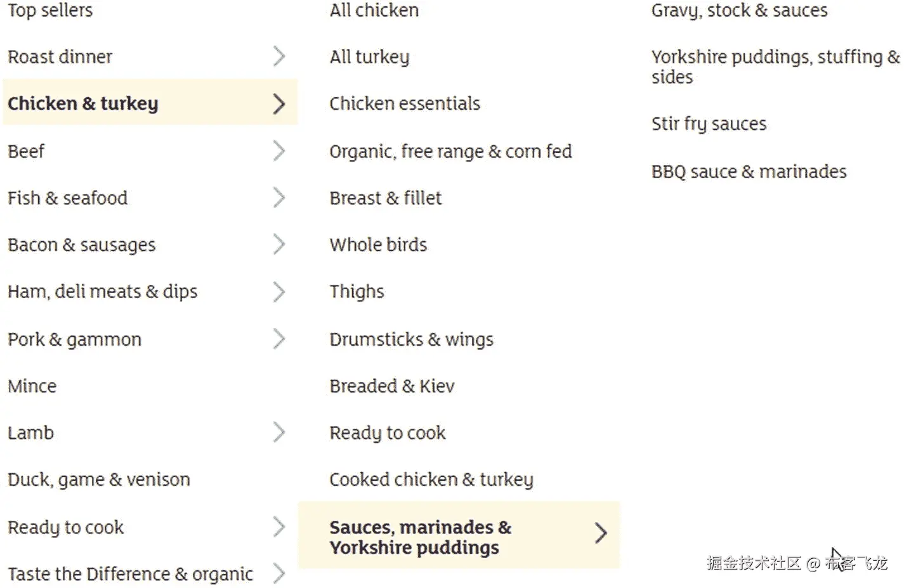
Task: Expand the Roast dinner chevron arrow
Action: pos(278,56)
